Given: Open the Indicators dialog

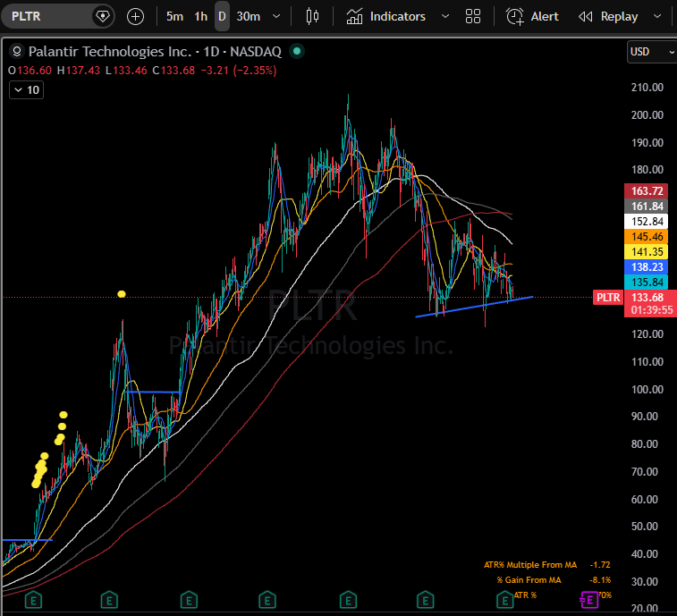Looking at the screenshot, I should coord(385,16).
